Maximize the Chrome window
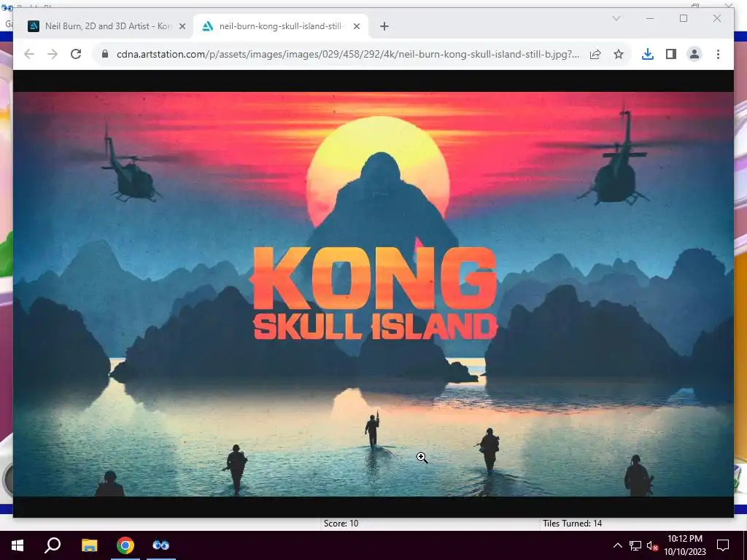 coord(684,18)
